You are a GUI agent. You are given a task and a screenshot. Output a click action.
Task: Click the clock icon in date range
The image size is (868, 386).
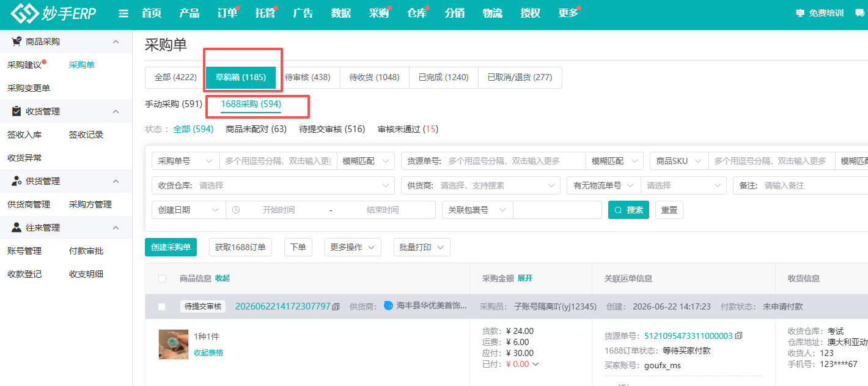pos(236,210)
